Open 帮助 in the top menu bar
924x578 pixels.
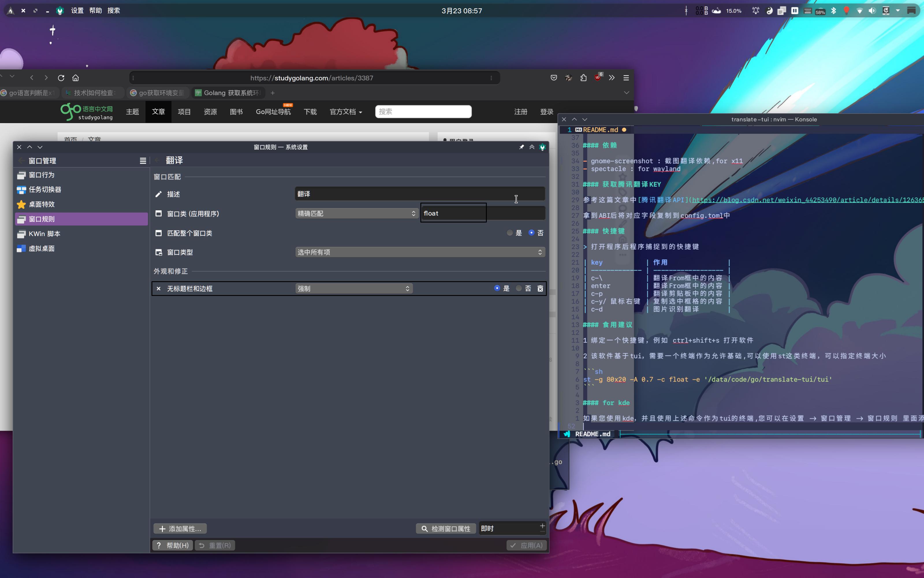coord(96,11)
